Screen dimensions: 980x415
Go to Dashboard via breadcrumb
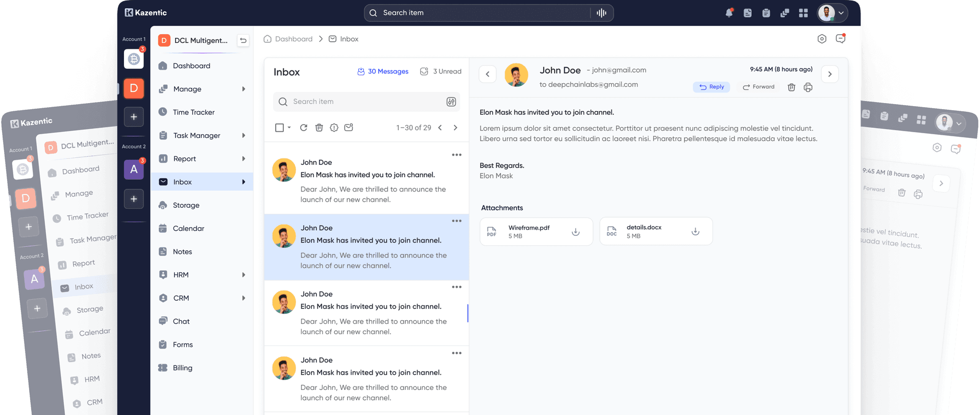coord(288,39)
